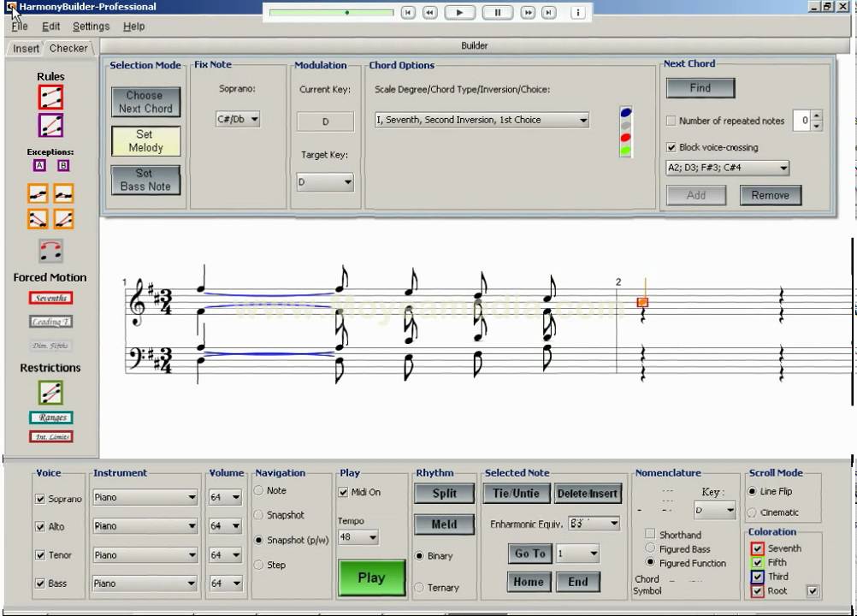The image size is (857, 616).
Task: Open the Scale Degree/Chord Type dropdown
Action: pyautogui.click(x=482, y=120)
